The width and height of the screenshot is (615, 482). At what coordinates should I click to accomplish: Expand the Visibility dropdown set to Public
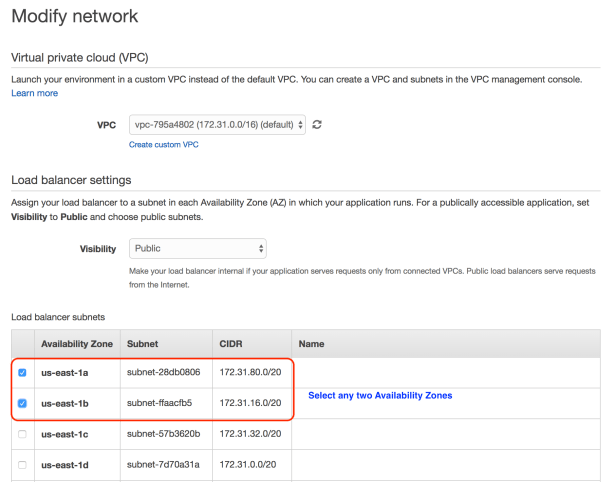[197, 248]
